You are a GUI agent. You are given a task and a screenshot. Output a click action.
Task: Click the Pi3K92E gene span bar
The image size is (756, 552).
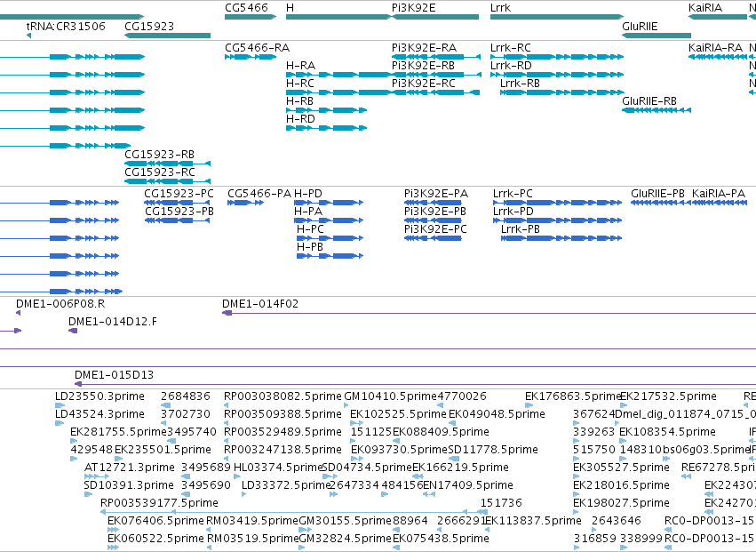click(435, 17)
